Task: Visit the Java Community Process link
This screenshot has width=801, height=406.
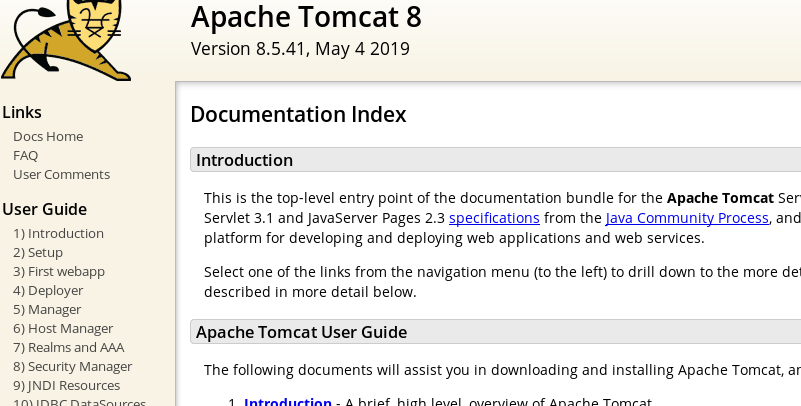Action: pyautogui.click(x=687, y=218)
